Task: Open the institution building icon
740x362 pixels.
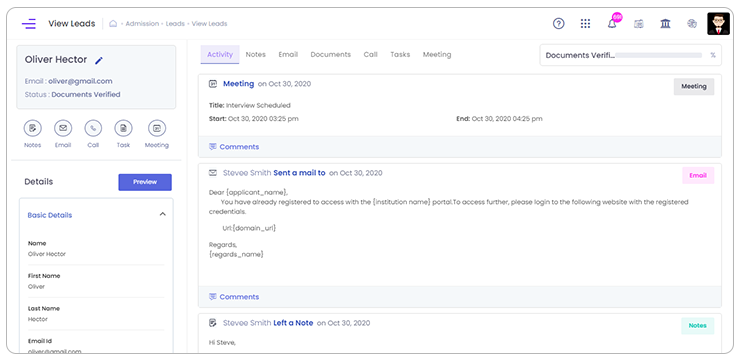Action: click(x=665, y=24)
